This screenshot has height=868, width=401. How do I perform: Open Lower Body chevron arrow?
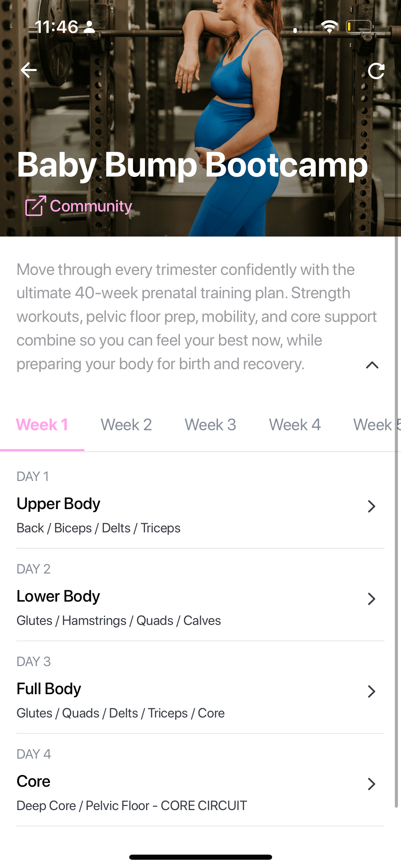(x=372, y=599)
